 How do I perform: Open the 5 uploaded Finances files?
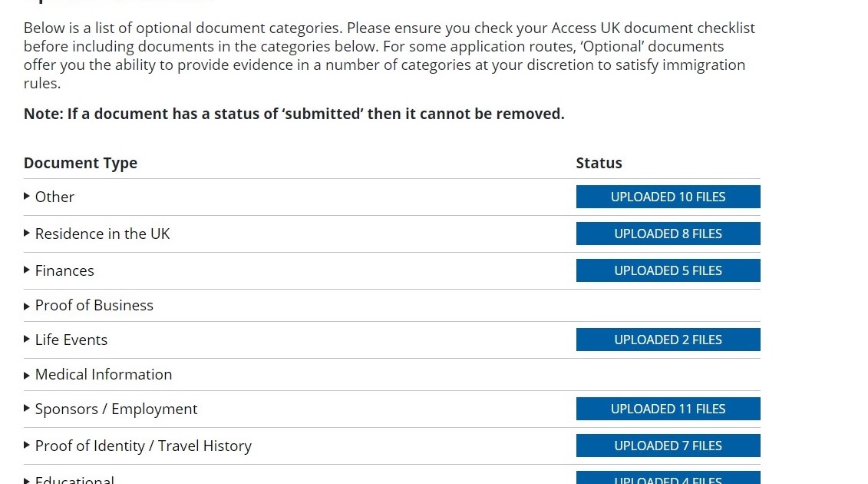tap(668, 270)
